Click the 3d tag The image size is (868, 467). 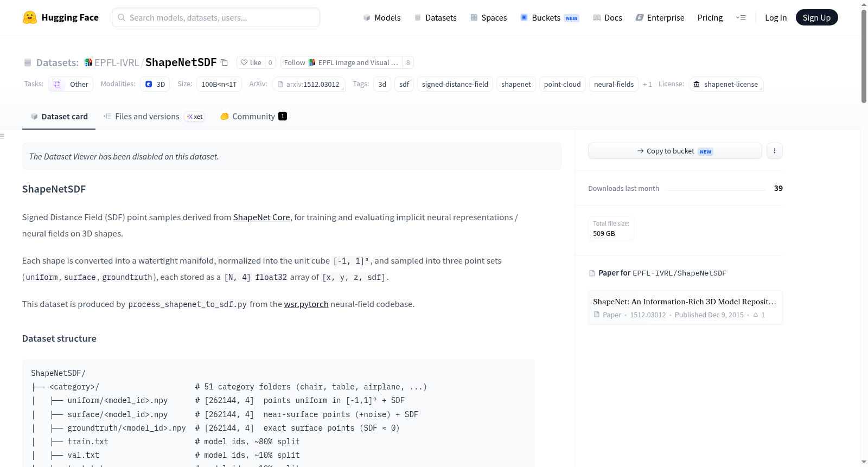click(382, 84)
